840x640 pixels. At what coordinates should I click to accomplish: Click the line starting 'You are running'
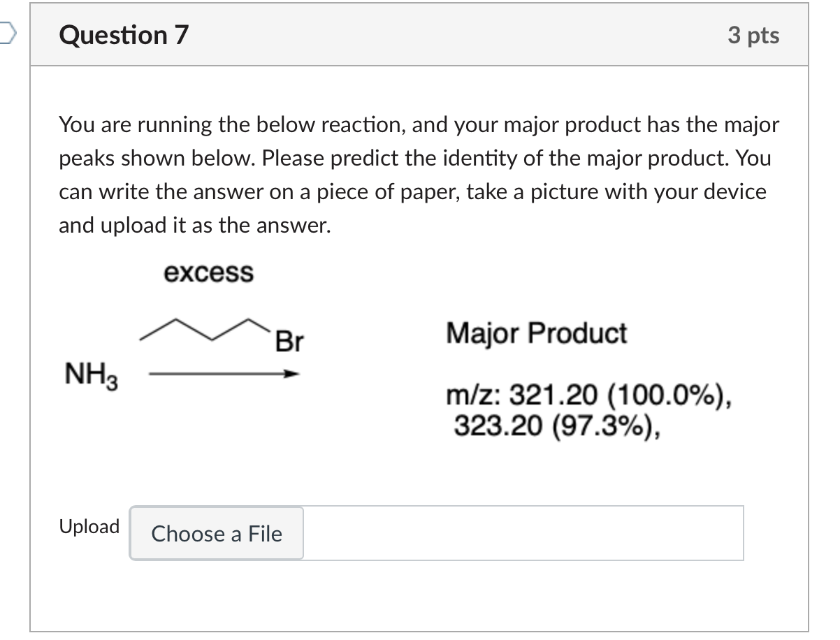[x=419, y=125]
